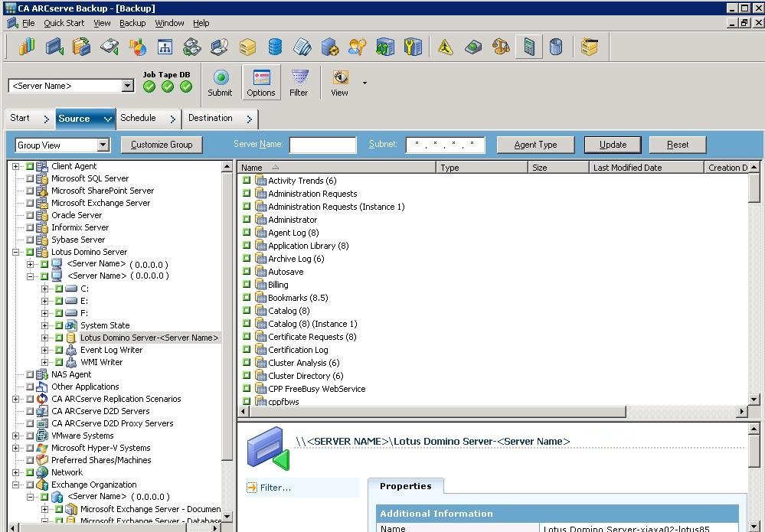
Task: Switch to the Schedule tab
Action: tap(139, 118)
